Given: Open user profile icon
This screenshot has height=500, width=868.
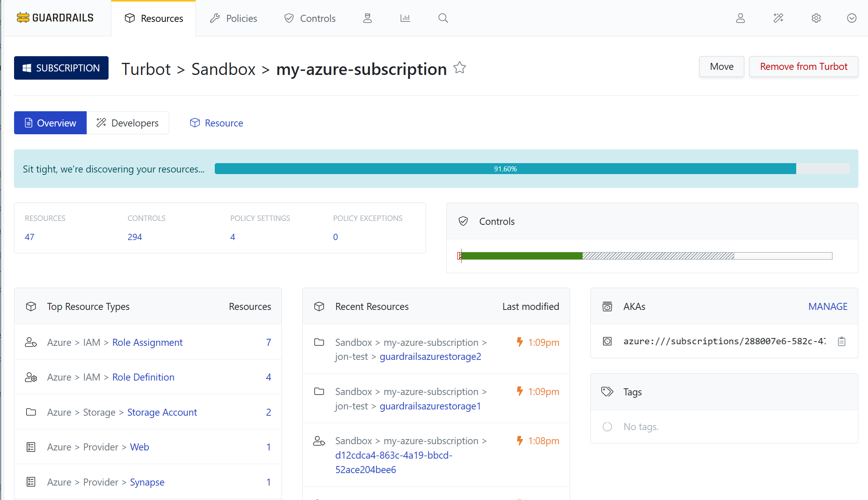Looking at the screenshot, I should click(740, 18).
